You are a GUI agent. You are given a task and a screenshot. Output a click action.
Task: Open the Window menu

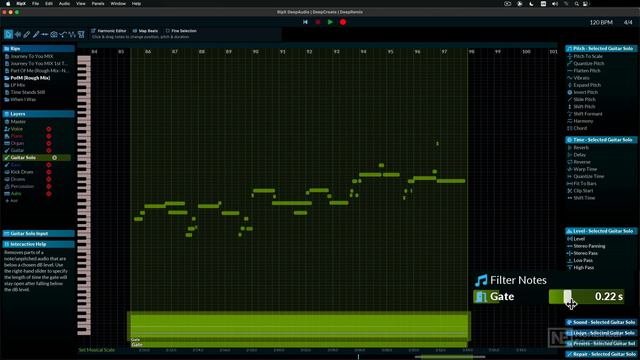pyautogui.click(x=118, y=4)
